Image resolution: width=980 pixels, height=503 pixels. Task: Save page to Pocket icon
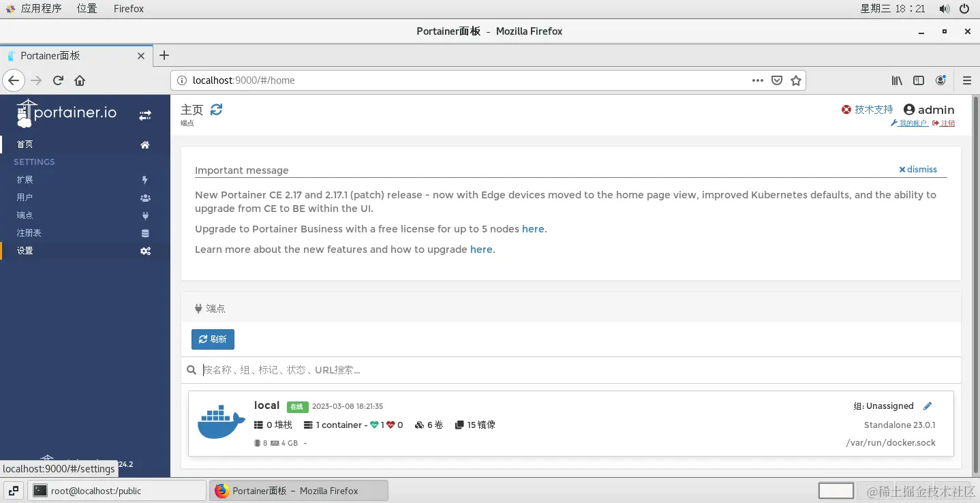777,80
